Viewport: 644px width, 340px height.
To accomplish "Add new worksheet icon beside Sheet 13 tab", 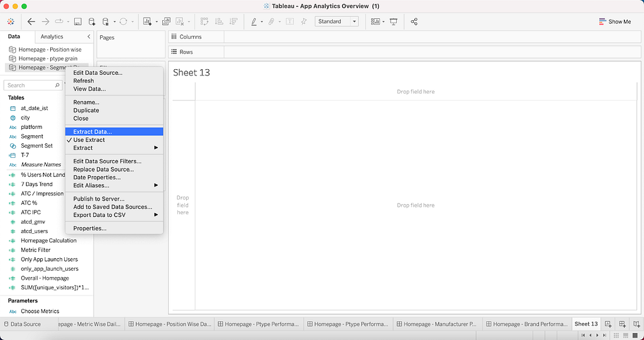I will 608,324.
